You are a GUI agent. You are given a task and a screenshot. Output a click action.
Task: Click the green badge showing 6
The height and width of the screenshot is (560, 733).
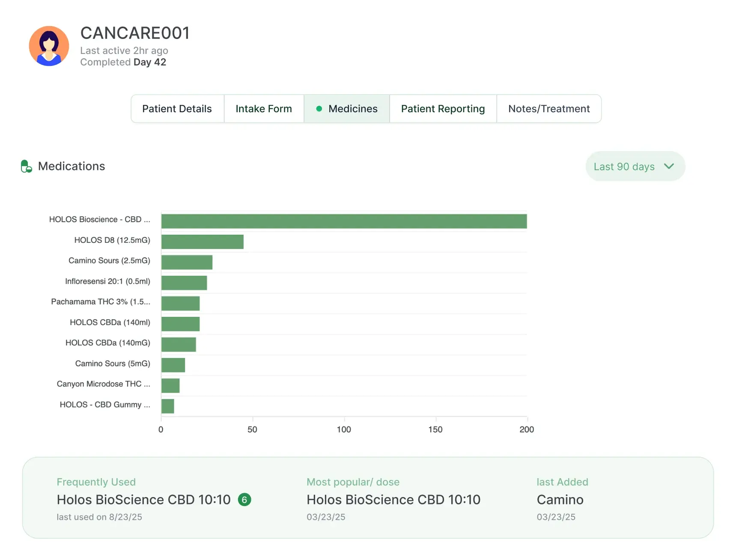(x=244, y=500)
